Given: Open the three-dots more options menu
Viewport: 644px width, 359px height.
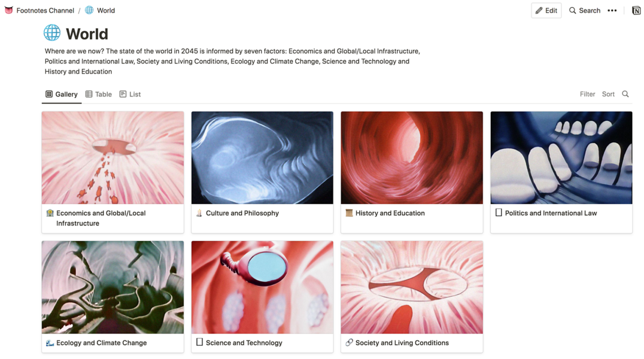Looking at the screenshot, I should [x=612, y=11].
